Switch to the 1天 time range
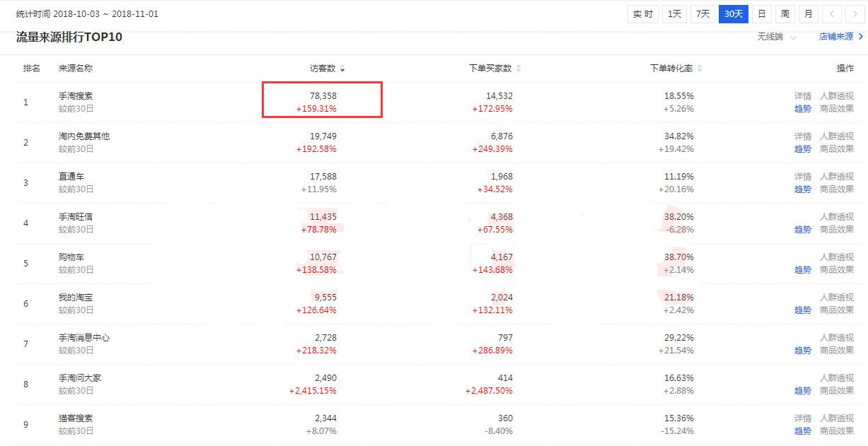 [x=675, y=14]
